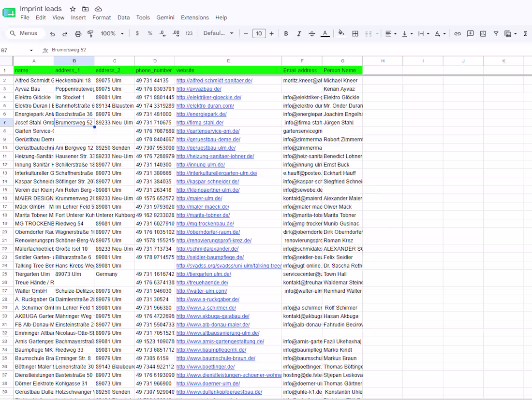The width and height of the screenshot is (532, 400).
Task: Format as percent icon
Action: [150, 33]
